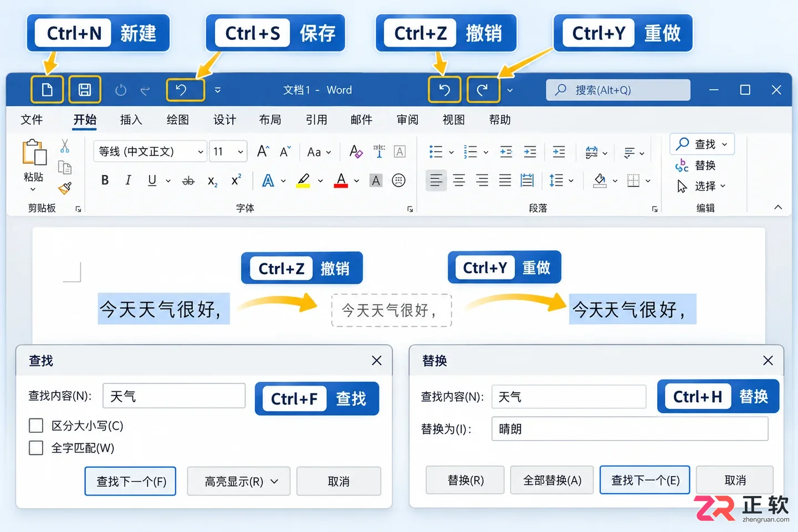This screenshot has width=798, height=532.
Task: Click 全部替换(A) in the Replace dialog
Action: click(x=552, y=480)
